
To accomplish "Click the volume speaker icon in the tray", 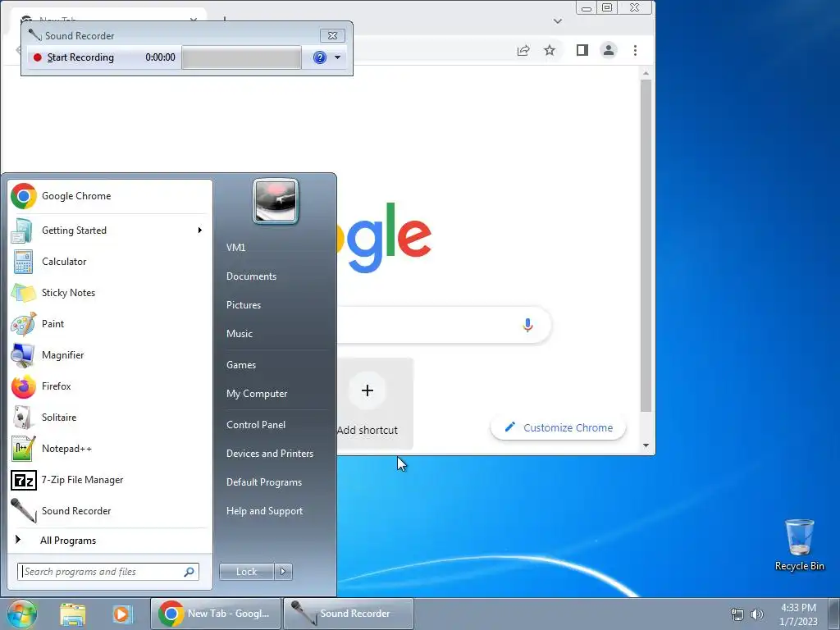I will (757, 614).
